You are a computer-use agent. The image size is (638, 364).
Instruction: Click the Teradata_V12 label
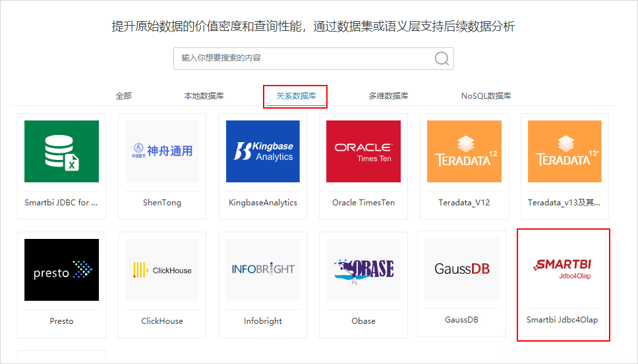pyautogui.click(x=464, y=202)
